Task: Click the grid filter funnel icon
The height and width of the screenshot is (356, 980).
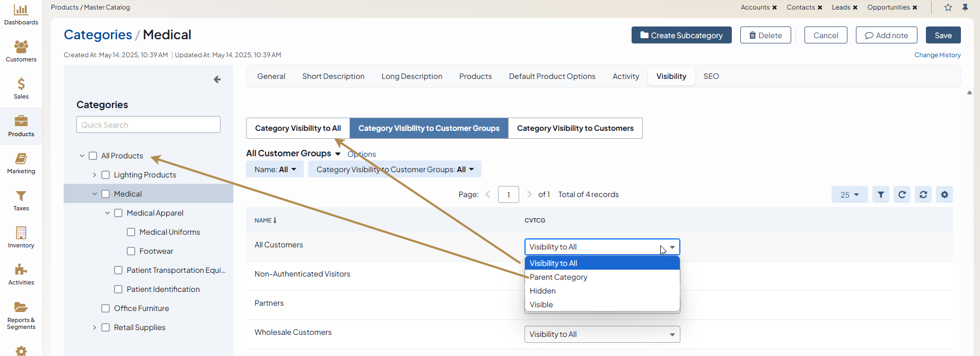Action: [881, 194]
